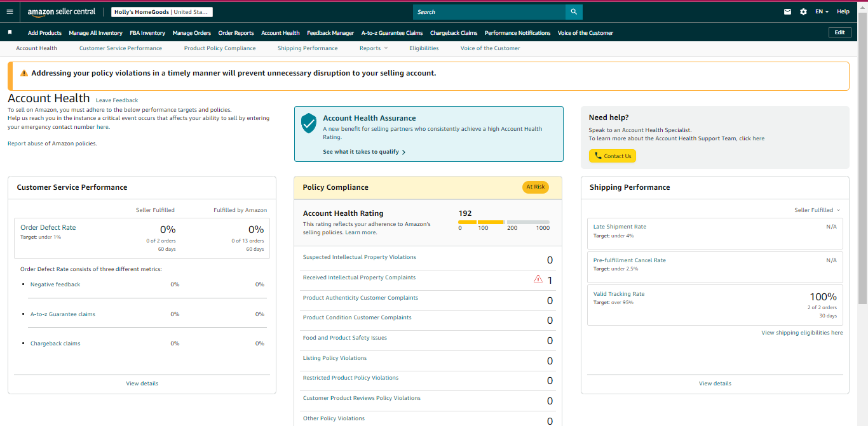Open Add Products in the bookmark bar
This screenshot has width=868, height=426.
click(x=44, y=33)
